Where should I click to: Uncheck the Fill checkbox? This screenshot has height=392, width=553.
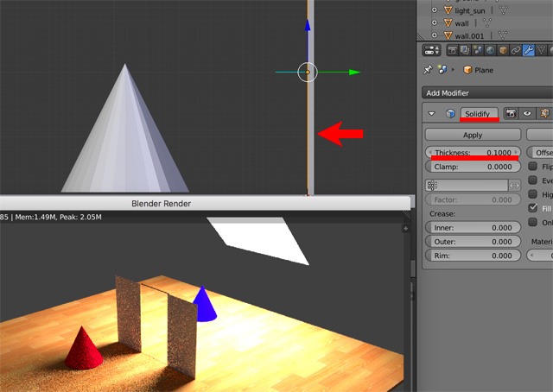tap(533, 208)
